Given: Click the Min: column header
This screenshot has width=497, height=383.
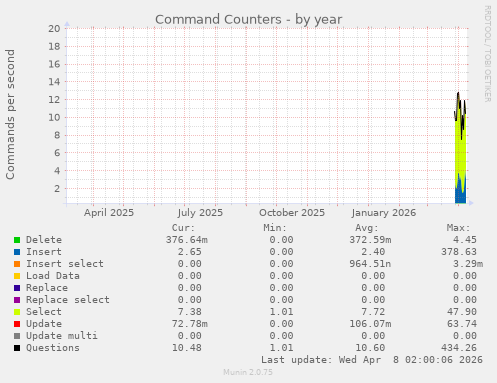Looking at the screenshot, I should pos(275,228).
